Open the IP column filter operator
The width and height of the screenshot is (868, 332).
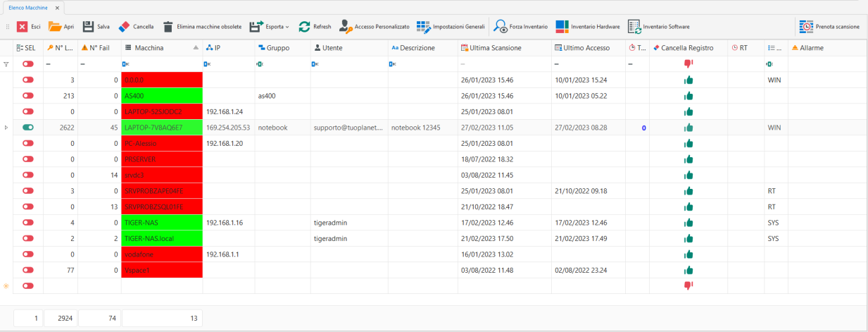pos(208,64)
